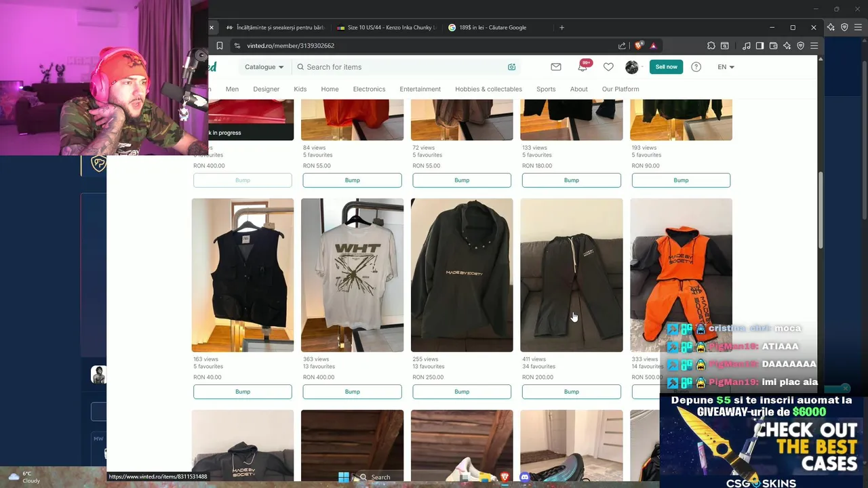Bump the RON 40.00 black vest item
The image size is (868, 488).
click(x=243, y=392)
